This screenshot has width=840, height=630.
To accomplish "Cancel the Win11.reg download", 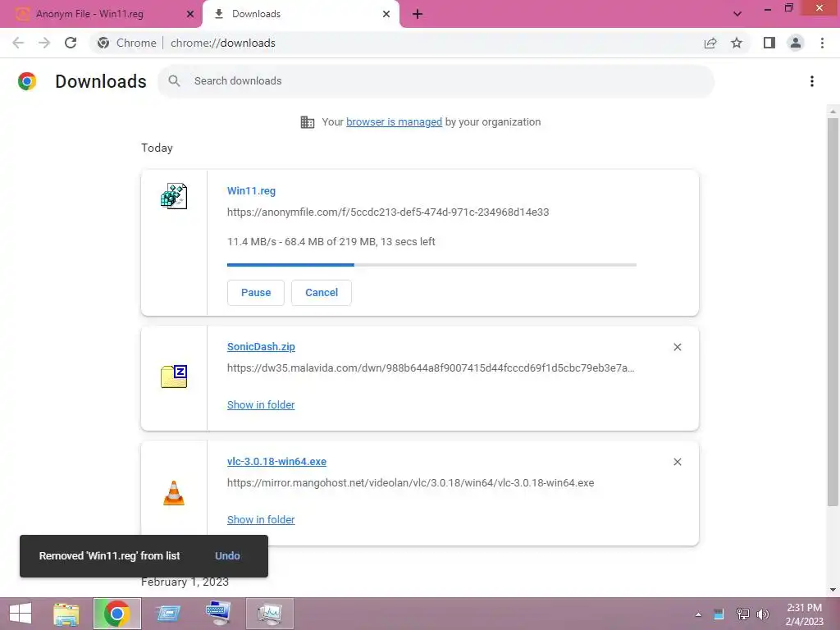I will (322, 293).
